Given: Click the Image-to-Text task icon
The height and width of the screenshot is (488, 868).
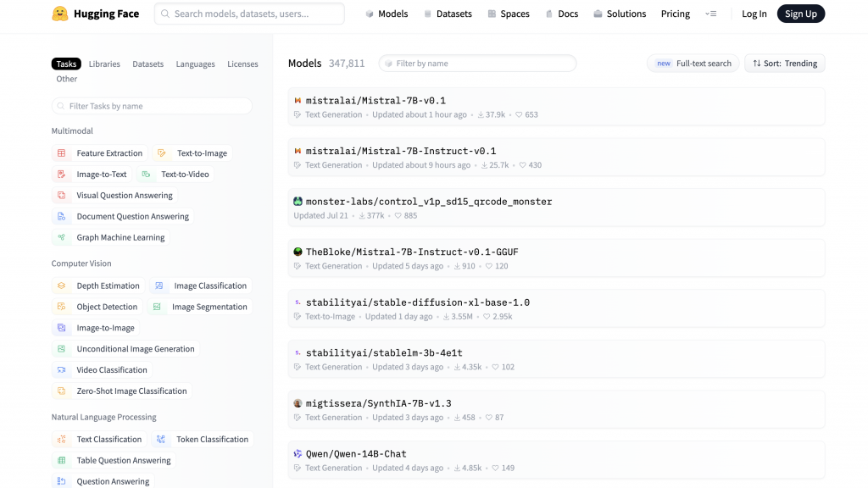Looking at the screenshot, I should 61,175.
